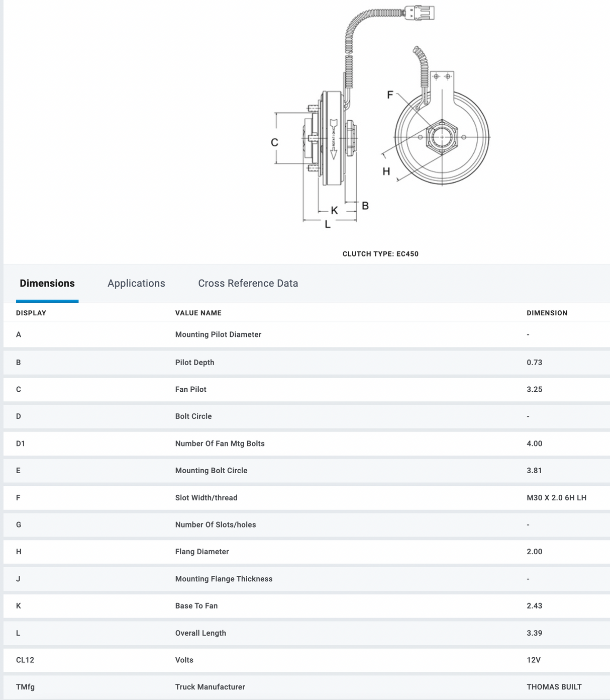Click the Flang Diameter value 2.00

click(x=534, y=552)
